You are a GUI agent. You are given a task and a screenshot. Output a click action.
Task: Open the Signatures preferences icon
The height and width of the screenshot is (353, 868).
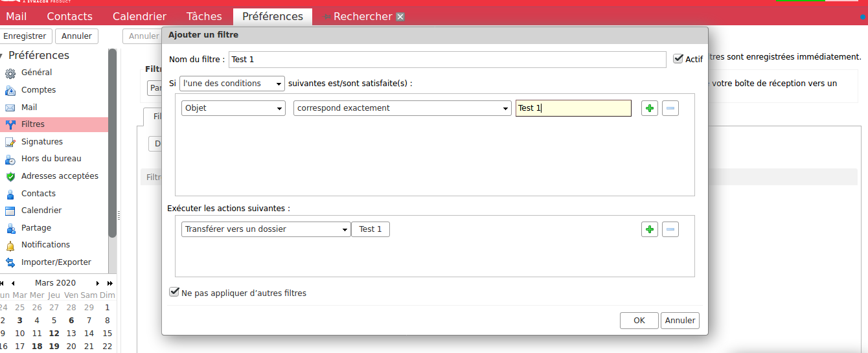[10, 142]
